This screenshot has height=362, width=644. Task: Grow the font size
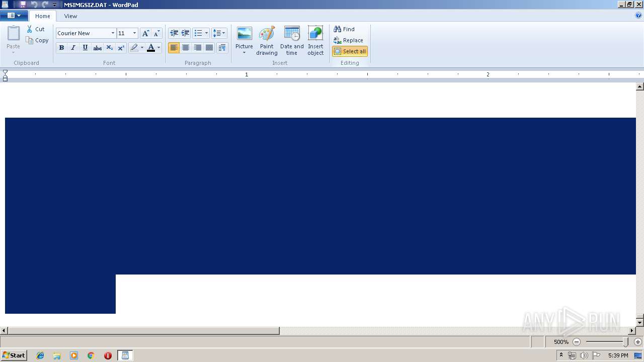click(145, 33)
